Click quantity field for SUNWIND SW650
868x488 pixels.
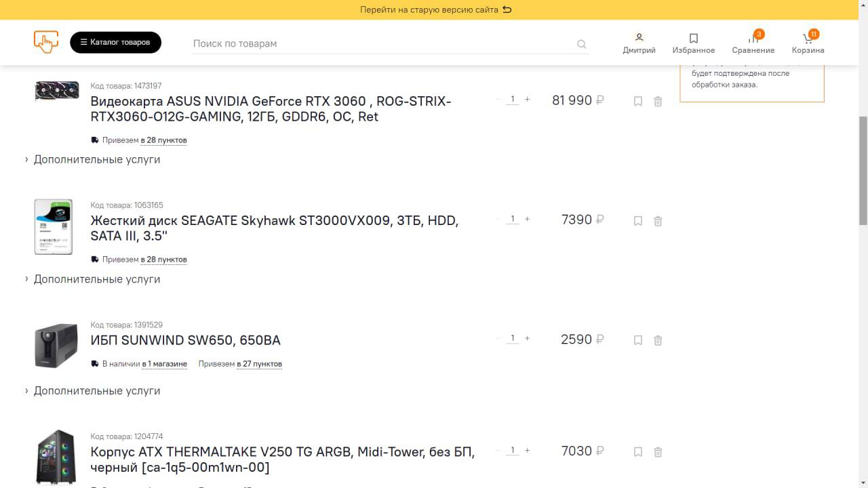point(513,338)
